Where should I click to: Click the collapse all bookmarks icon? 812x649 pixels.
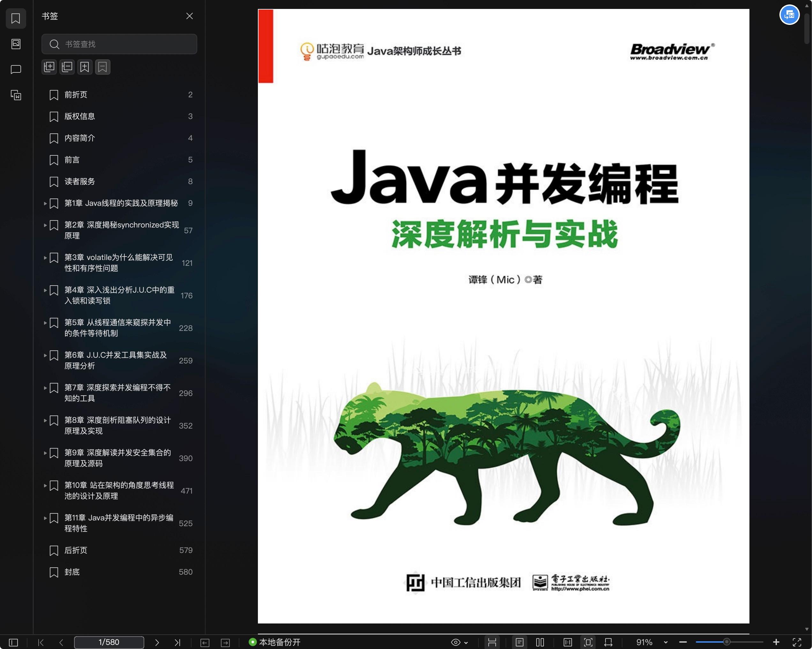(x=67, y=67)
